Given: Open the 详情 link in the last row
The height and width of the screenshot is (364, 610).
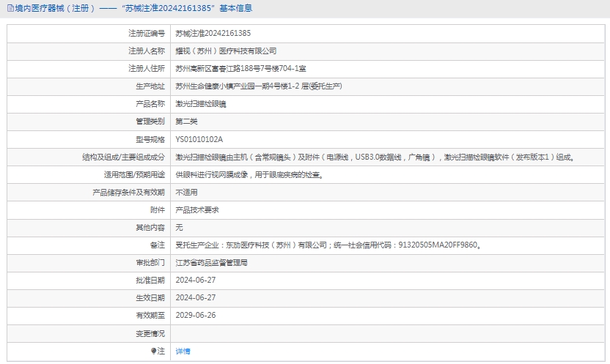Looking at the screenshot, I should point(183,352).
